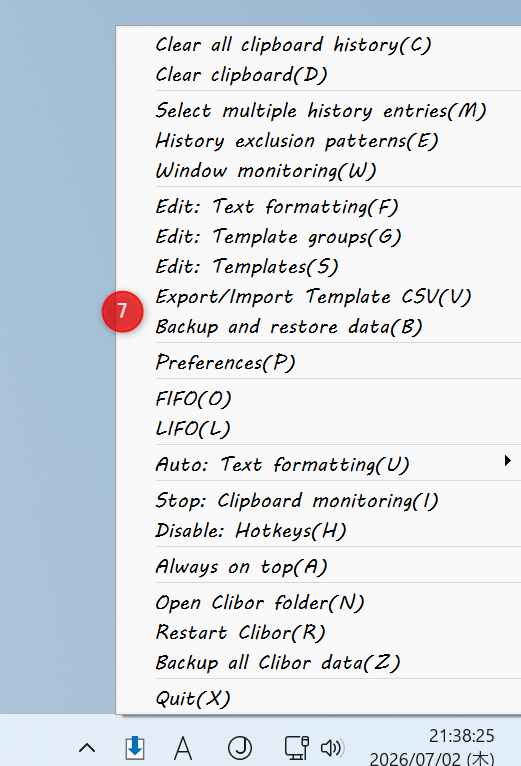The width and height of the screenshot is (521, 766).
Task: Toggle Stop: Clipboard monitoring(I)
Action: (319, 500)
